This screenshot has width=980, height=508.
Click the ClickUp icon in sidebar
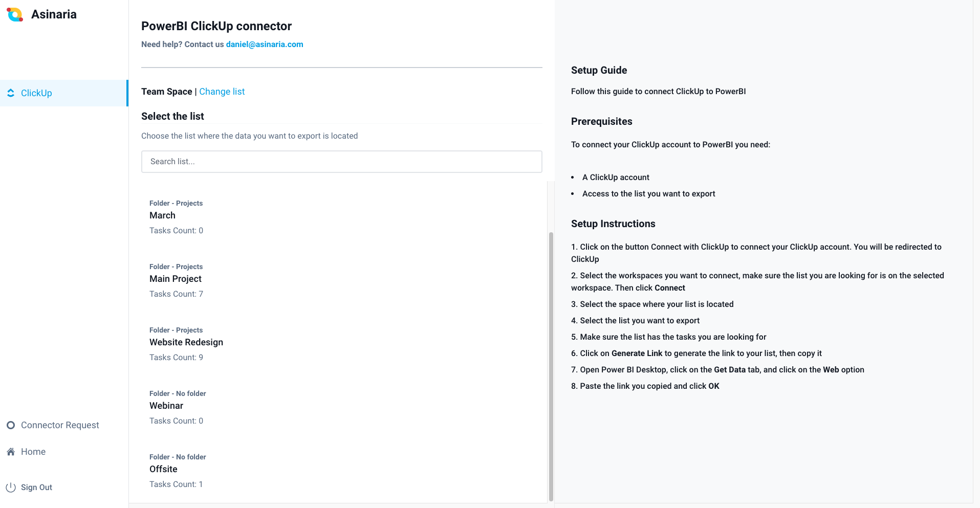tap(11, 93)
